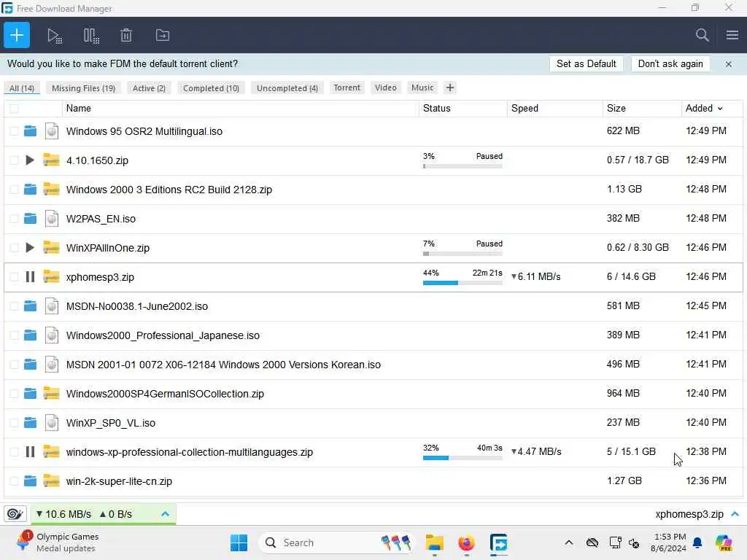747x560 pixels.
Task: Switch to Active (2) tab
Action: pyautogui.click(x=149, y=88)
